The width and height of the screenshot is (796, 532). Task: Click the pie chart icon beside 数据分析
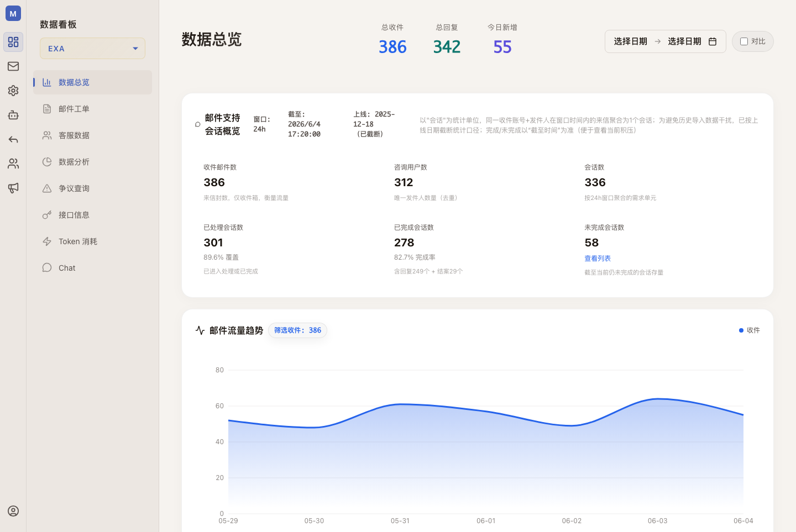point(47,162)
